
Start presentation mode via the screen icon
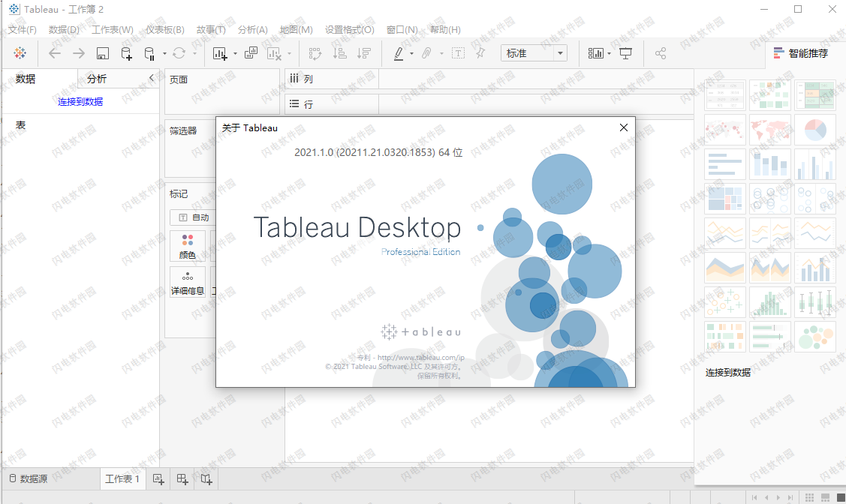coord(626,52)
